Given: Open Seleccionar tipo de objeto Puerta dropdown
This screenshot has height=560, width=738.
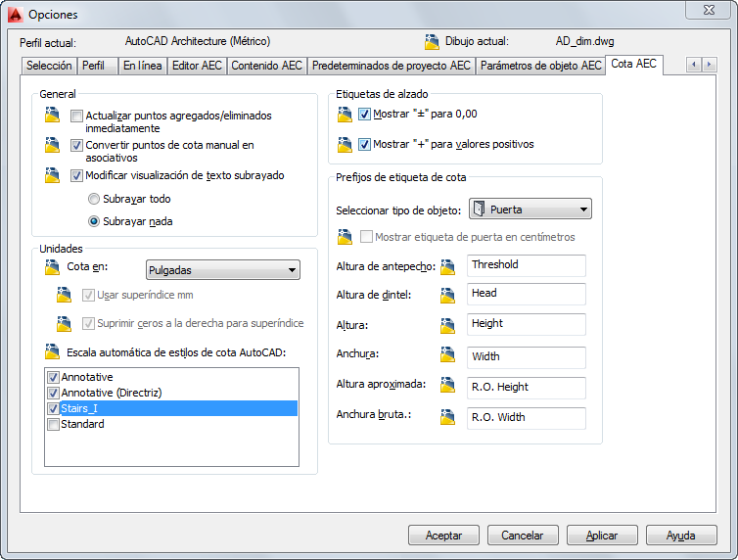Looking at the screenshot, I should (530, 209).
